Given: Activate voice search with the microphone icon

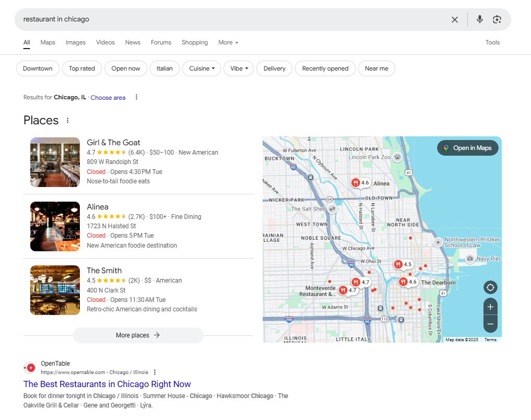Looking at the screenshot, I should (x=479, y=19).
